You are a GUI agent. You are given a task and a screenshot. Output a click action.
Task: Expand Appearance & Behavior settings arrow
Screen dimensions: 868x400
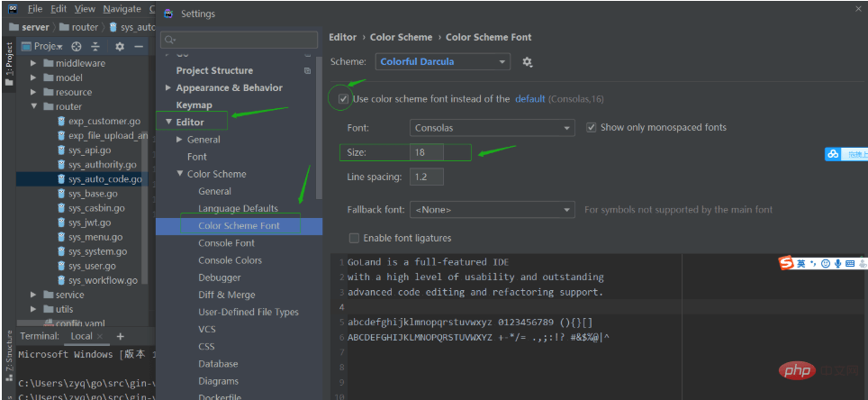[168, 87]
